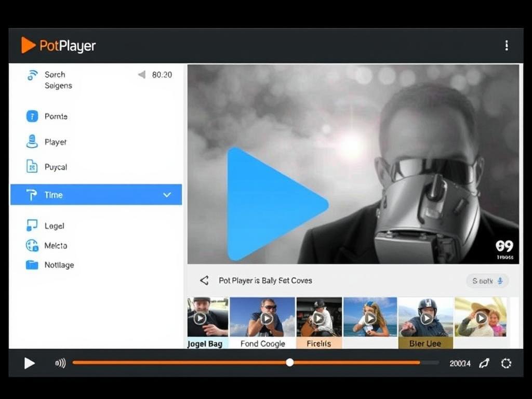Open the straw hat family thumbnail
The height and width of the screenshot is (399, 532).
[481, 317]
